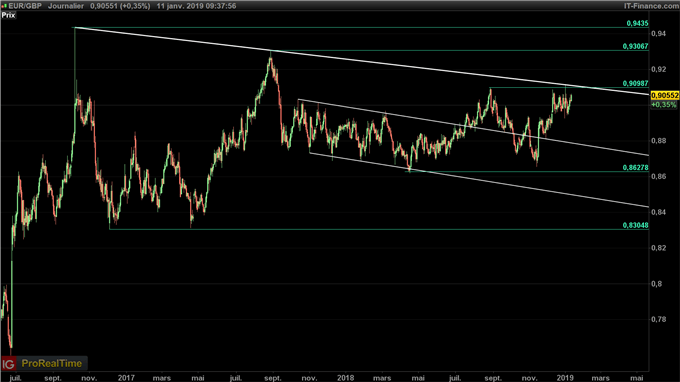Viewport: 680px width, 382px height.
Task: Click the EUR/GBP symbol label
Action: (x=25, y=6)
